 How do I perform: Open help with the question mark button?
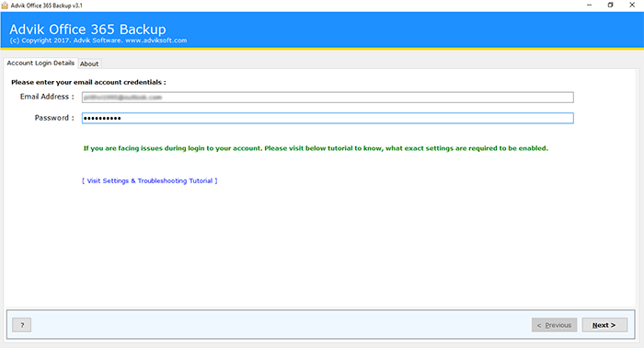pos(22,325)
